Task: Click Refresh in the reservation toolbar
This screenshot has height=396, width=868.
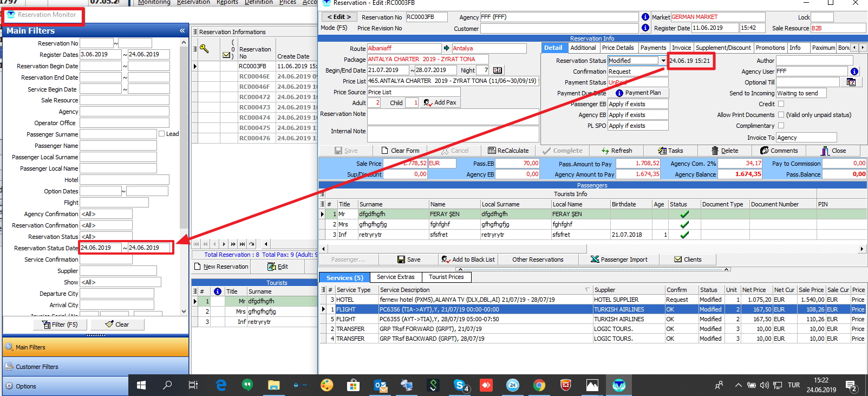Action: click(617, 151)
